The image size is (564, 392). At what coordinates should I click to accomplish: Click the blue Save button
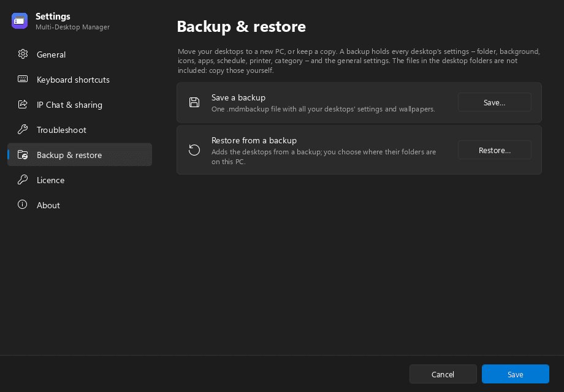(515, 374)
